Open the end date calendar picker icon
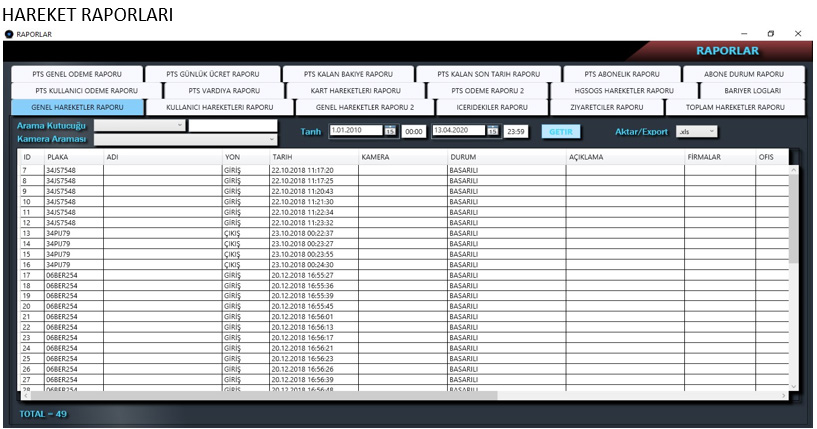This screenshot has width=817, height=429. click(493, 131)
